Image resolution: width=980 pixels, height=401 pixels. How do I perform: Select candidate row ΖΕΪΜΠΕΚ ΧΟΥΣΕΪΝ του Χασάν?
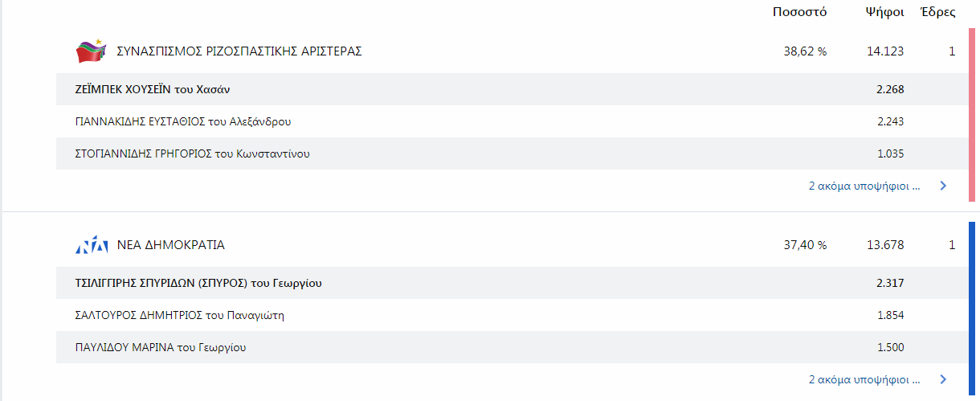(511, 89)
